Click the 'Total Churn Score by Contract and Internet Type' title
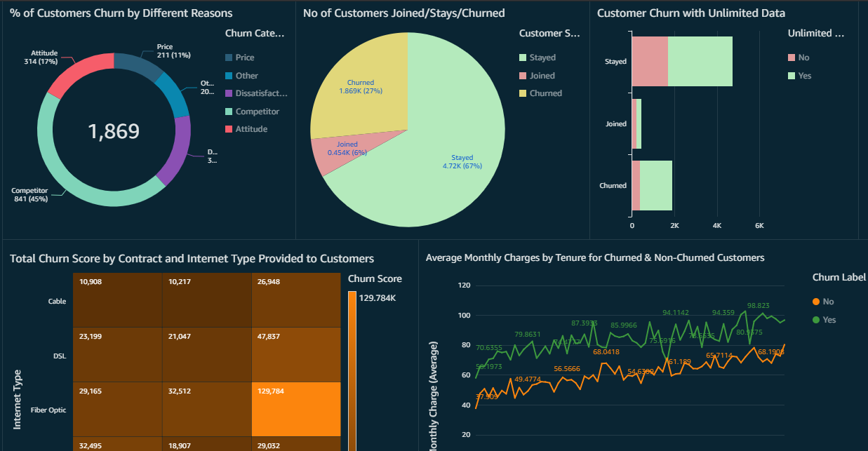The image size is (868, 451). tap(192, 259)
